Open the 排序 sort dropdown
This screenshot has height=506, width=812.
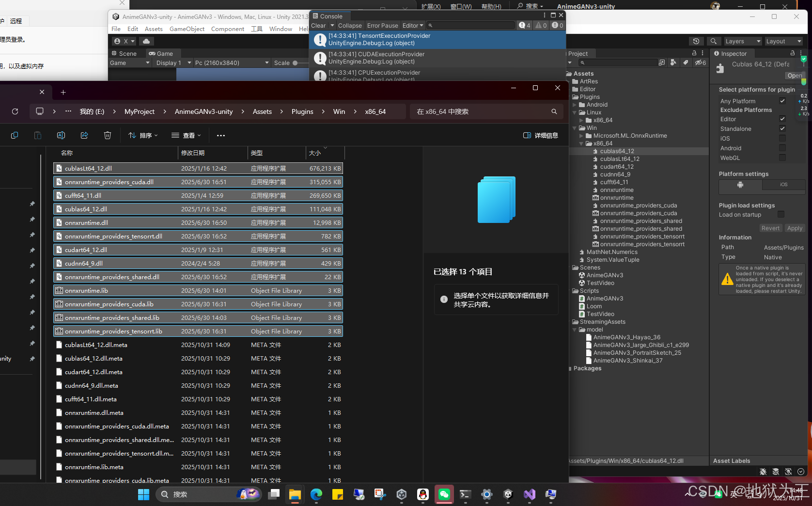point(143,136)
